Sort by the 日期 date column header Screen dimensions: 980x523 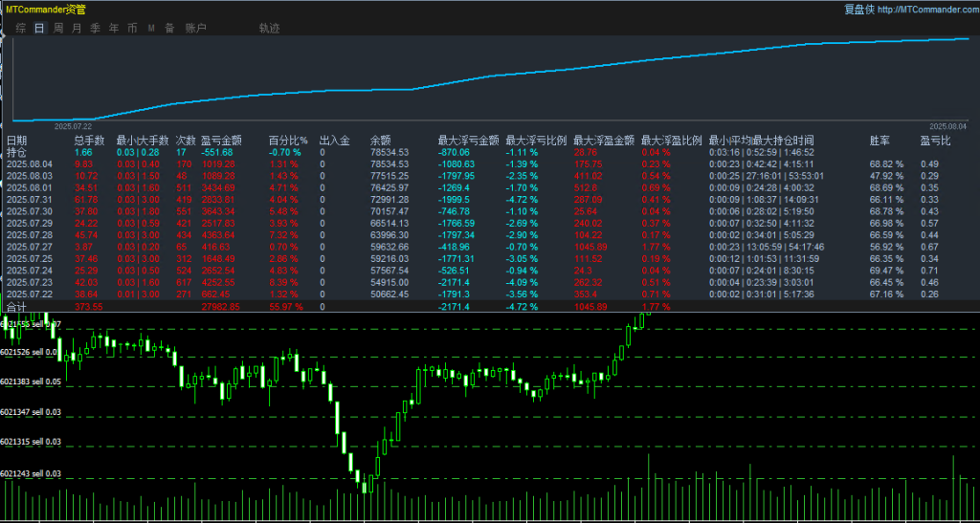(17, 141)
